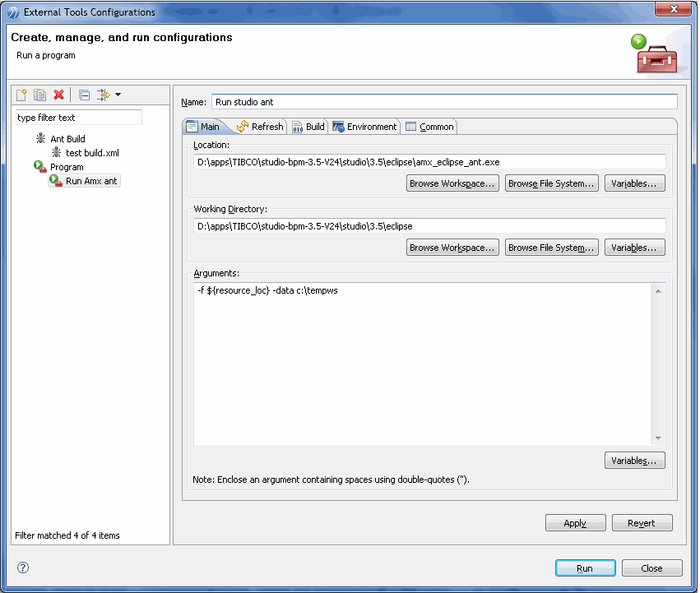
Task: Click the type filter text field
Action: point(79,118)
